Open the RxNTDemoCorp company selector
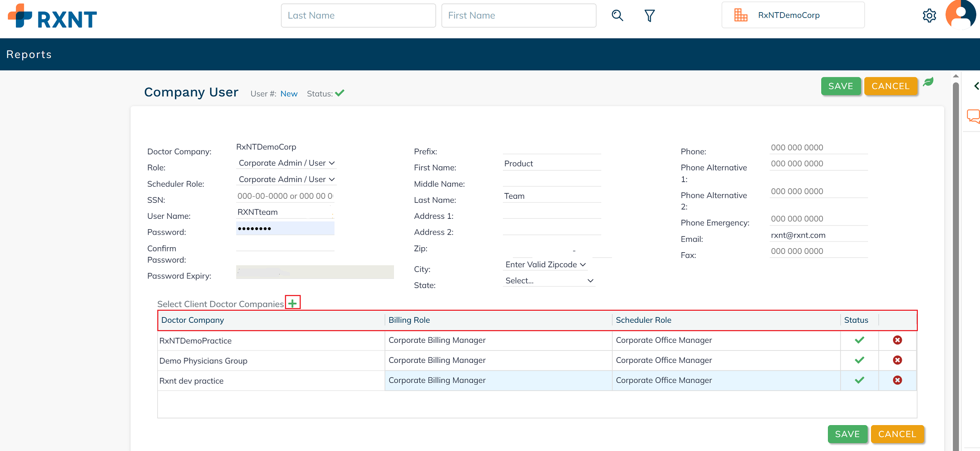Image resolution: width=980 pixels, height=451 pixels. [793, 15]
